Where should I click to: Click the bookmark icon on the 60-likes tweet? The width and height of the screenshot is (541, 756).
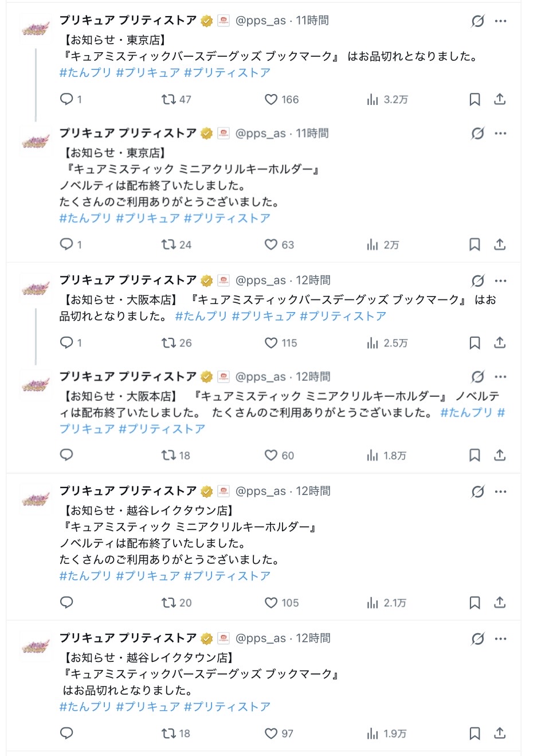point(475,456)
